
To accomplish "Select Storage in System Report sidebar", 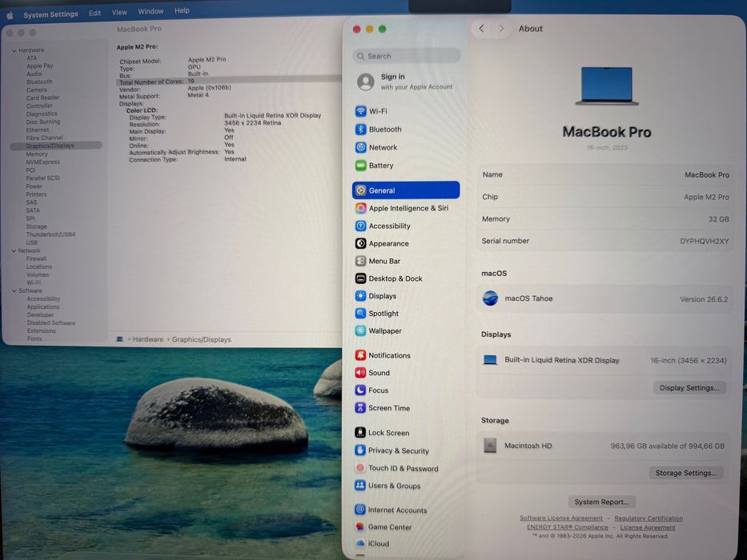I will (36, 226).
